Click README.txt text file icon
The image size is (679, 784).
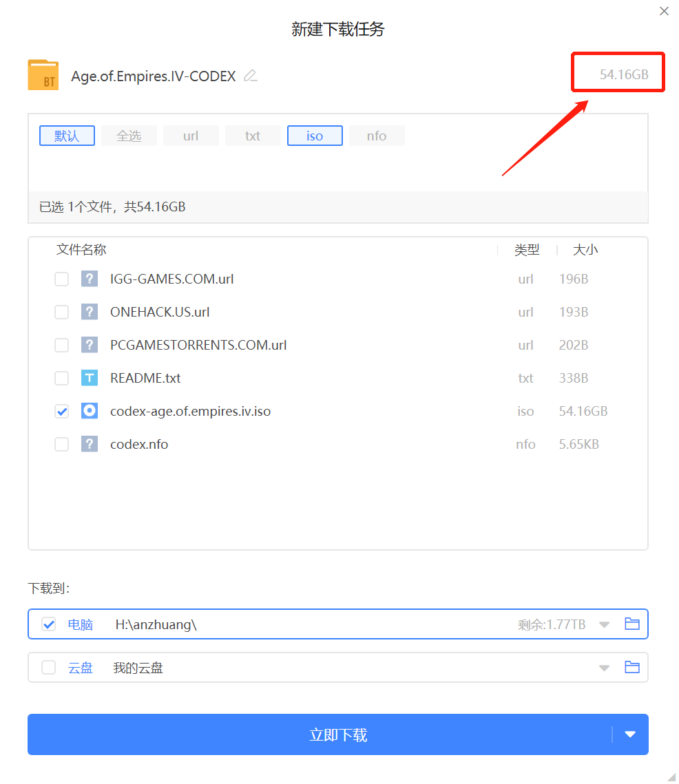pos(90,377)
